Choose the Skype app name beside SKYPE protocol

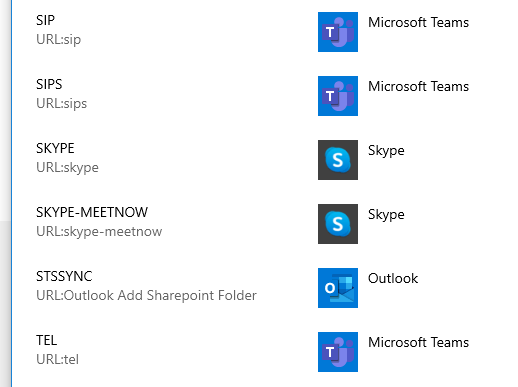point(386,151)
